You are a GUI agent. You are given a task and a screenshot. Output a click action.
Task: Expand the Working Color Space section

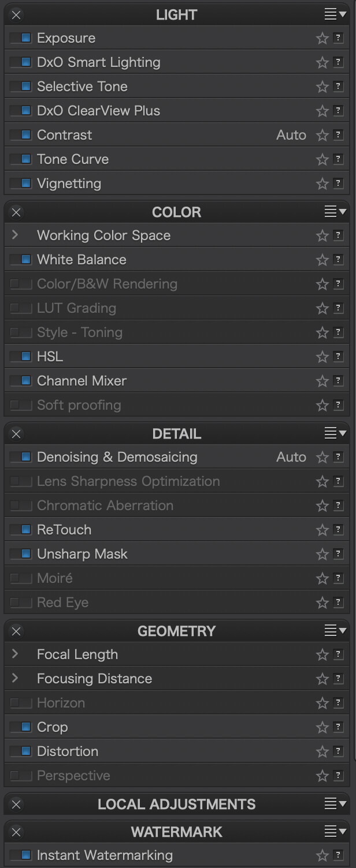coord(16,235)
